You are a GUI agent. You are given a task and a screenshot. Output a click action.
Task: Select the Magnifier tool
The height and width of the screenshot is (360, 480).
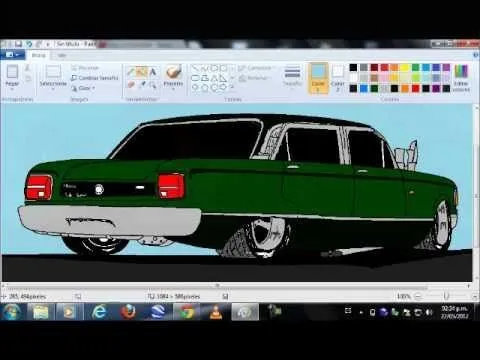153,85
